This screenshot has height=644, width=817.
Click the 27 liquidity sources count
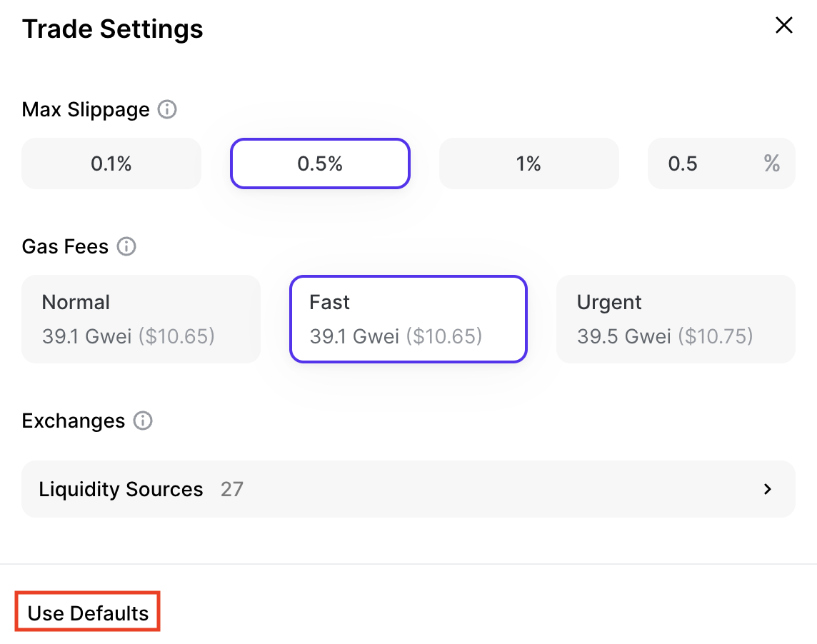click(x=231, y=489)
